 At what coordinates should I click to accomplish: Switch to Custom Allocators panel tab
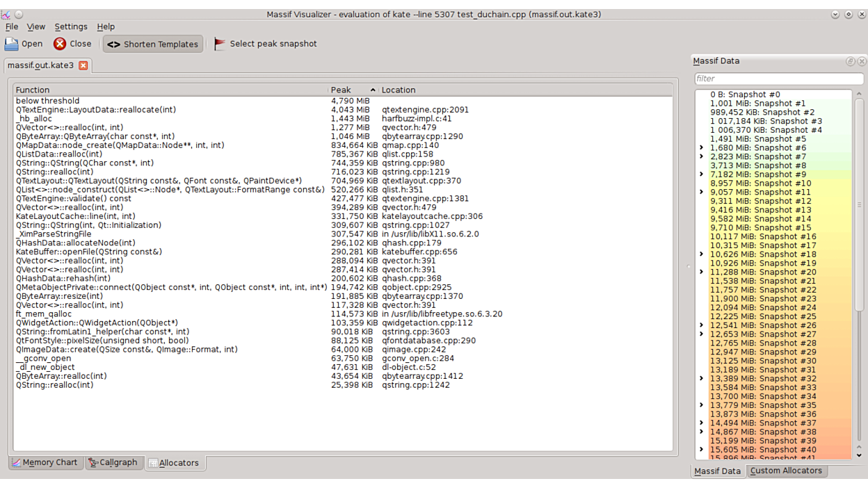pos(785,471)
